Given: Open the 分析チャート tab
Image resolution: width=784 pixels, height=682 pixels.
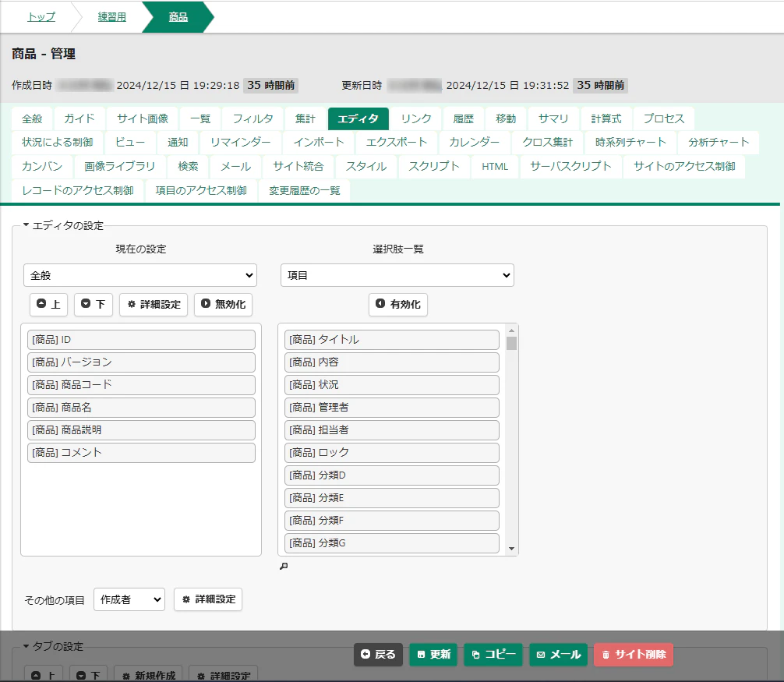Looking at the screenshot, I should [719, 143].
